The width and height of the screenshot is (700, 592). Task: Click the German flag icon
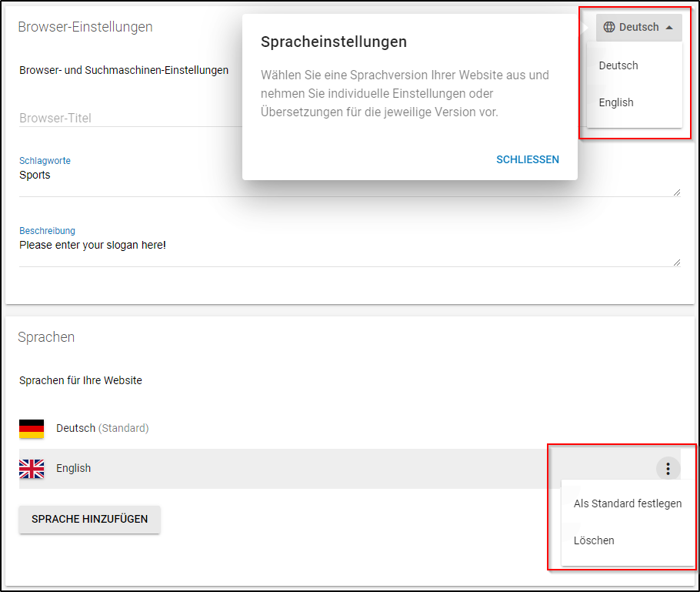point(32,429)
